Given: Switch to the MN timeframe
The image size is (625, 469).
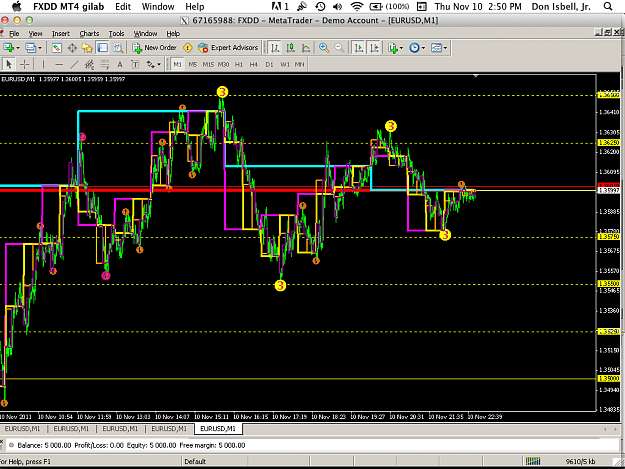Looking at the screenshot, I should (299, 64).
